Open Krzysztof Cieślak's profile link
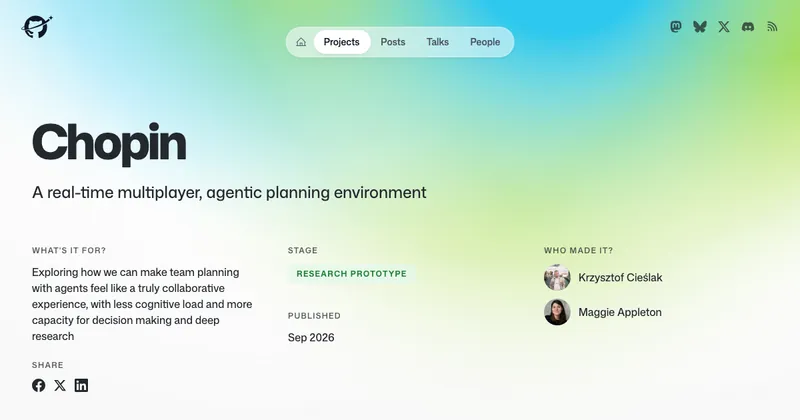The height and width of the screenshot is (420, 800). point(620,278)
